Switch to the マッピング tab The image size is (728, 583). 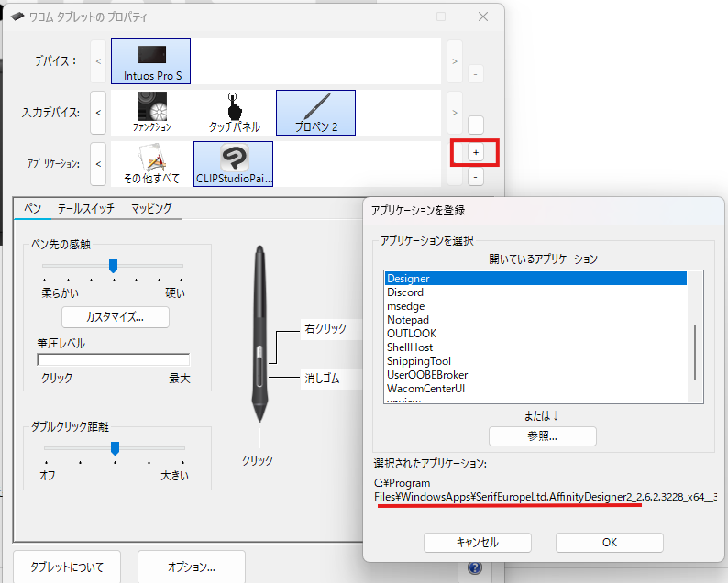(151, 209)
